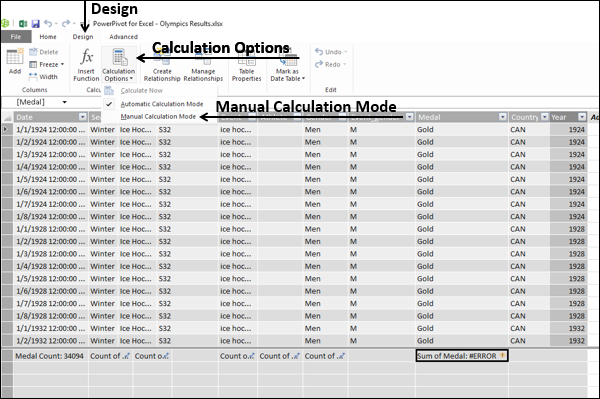Click the Count of measure under Gender column
The width and height of the screenshot is (600, 399).
click(x=325, y=356)
